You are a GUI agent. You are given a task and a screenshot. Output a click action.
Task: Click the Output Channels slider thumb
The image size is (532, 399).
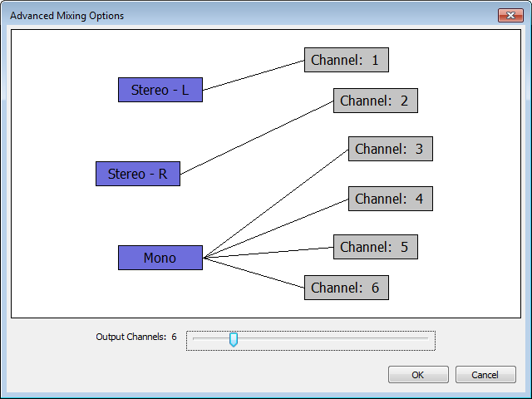tap(234, 340)
